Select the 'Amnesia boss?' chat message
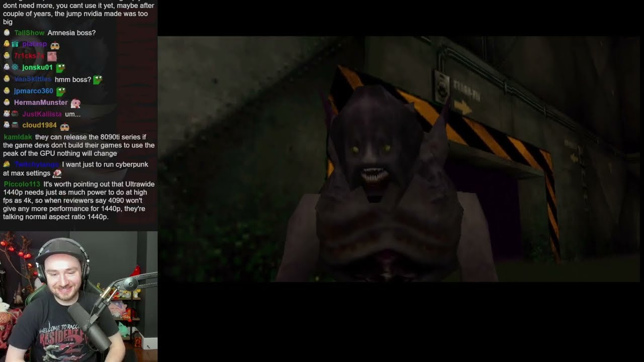Image resolution: width=644 pixels, height=362 pixels. click(x=71, y=33)
